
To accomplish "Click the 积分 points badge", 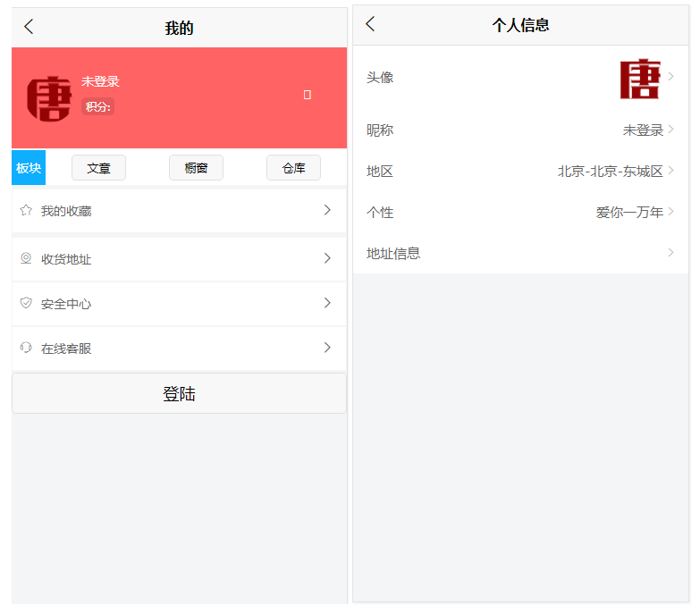I will coord(97,107).
